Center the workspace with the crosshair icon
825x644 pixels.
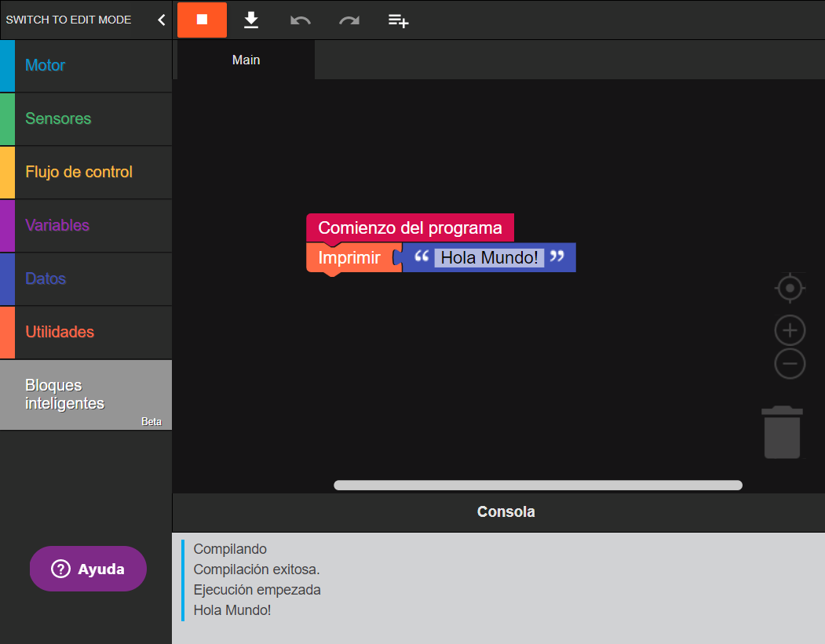[790, 288]
